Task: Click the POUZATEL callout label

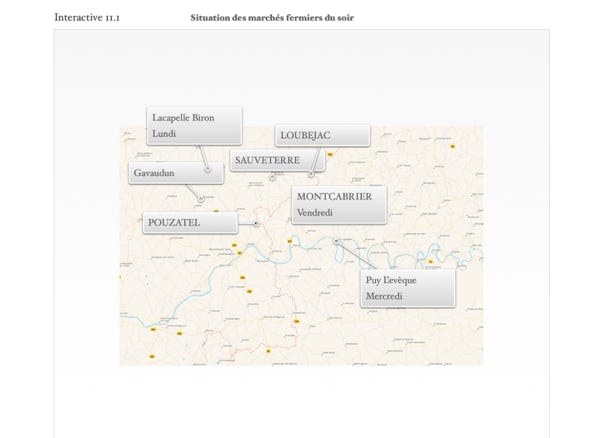Action: coord(190,222)
